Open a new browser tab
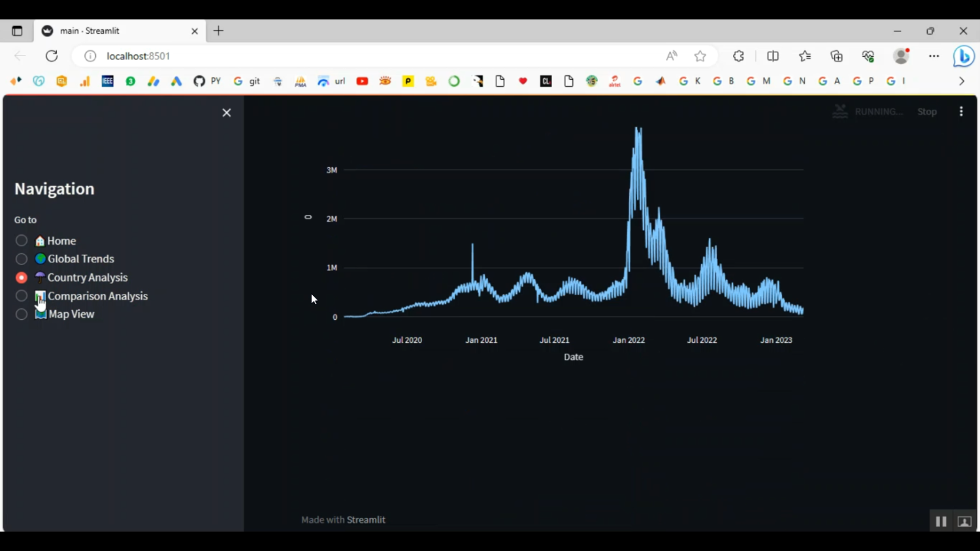This screenshot has height=551, width=980. click(x=218, y=31)
